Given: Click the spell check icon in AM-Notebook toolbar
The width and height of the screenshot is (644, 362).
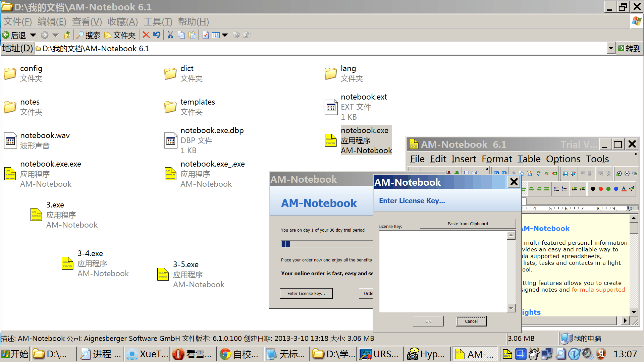Looking at the screenshot, I should (539, 173).
